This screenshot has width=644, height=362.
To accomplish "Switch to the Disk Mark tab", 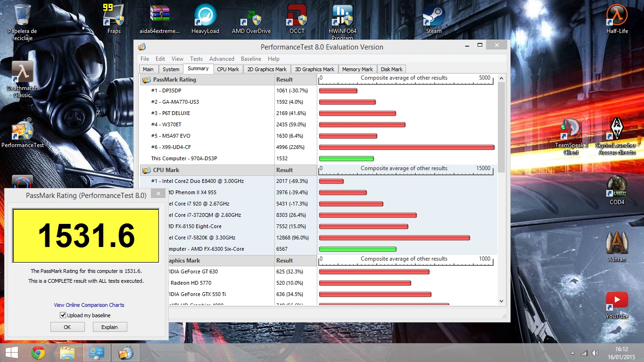I will 391,69.
